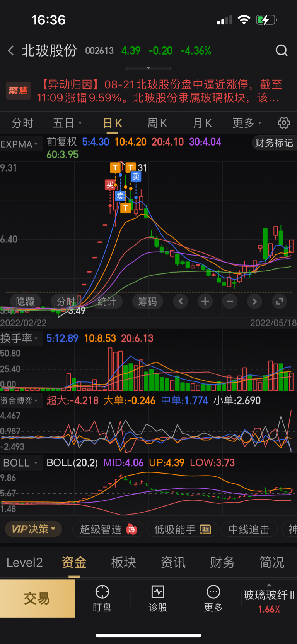Image resolution: width=297 pixels, height=644 pixels.
Task: Tap icon beside 低吸能手
Action: pyautogui.click(x=206, y=529)
